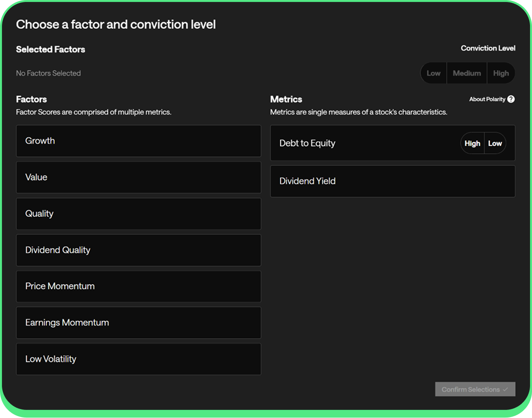The height and width of the screenshot is (418, 532).
Task: Click the 'Conviction Level' label
Action: click(x=488, y=48)
